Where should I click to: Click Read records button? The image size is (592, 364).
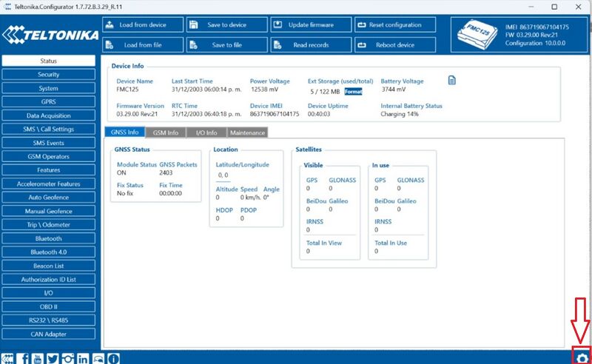pyautogui.click(x=311, y=45)
